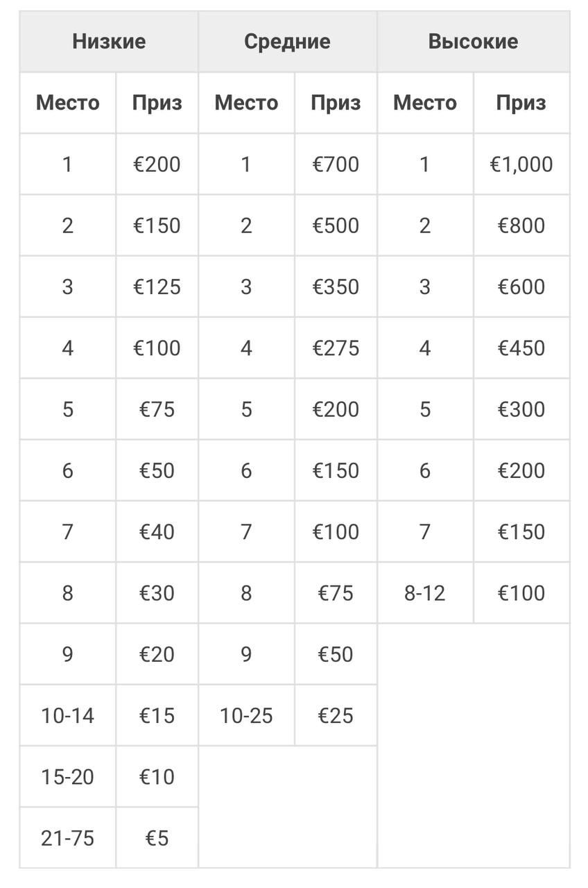
Task: Select the €5 prize cell
Action: pyautogui.click(x=157, y=838)
